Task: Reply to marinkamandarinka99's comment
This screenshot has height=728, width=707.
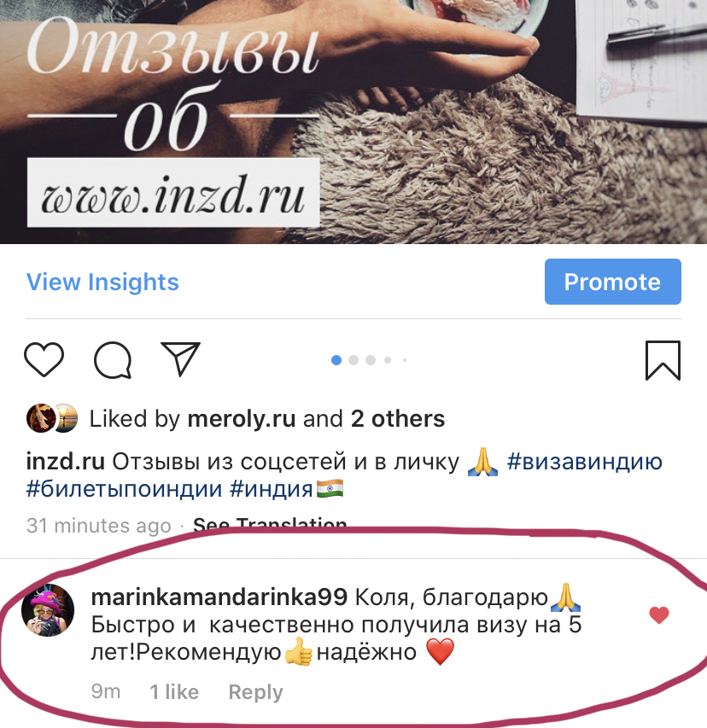Action: [255, 692]
